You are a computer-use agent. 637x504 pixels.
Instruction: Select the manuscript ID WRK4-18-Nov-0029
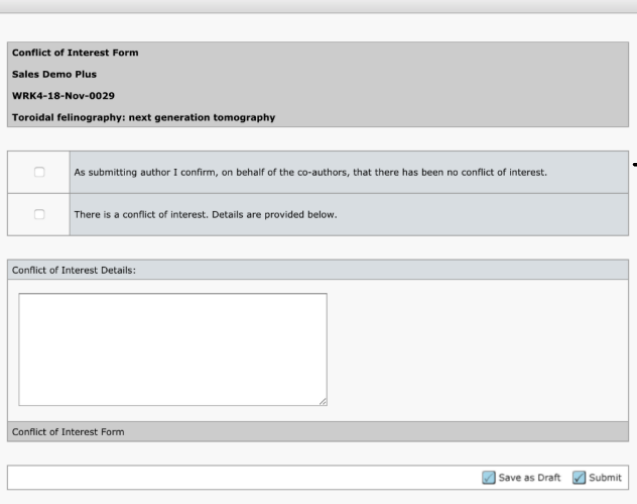click(63, 96)
